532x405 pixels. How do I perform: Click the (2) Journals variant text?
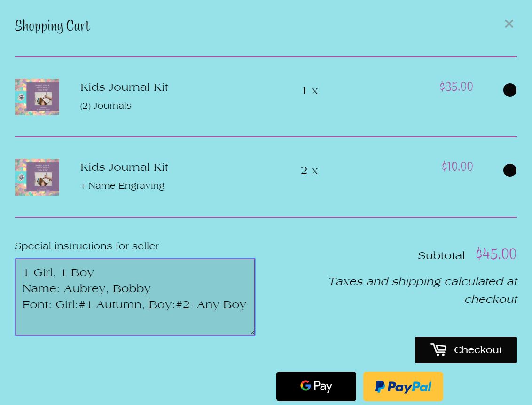click(106, 106)
